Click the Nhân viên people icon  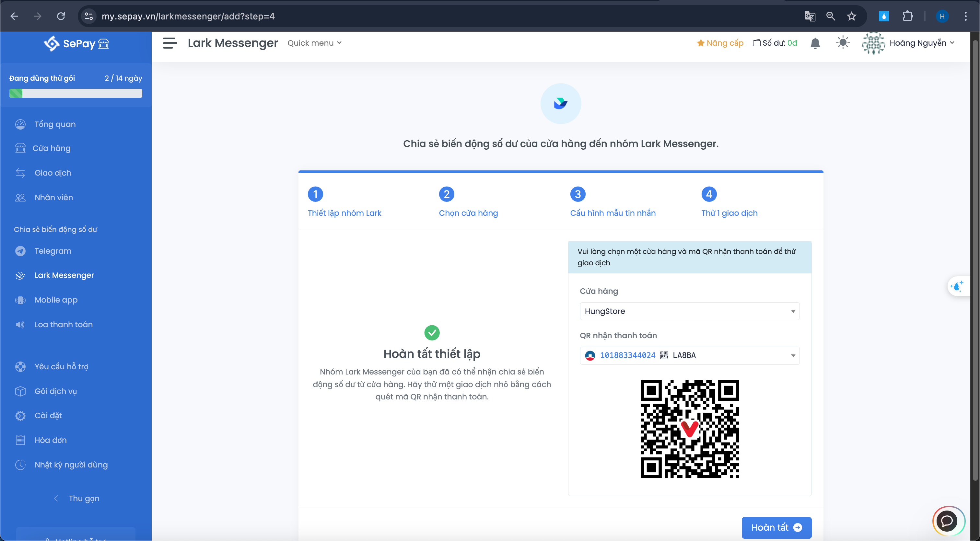pos(20,198)
